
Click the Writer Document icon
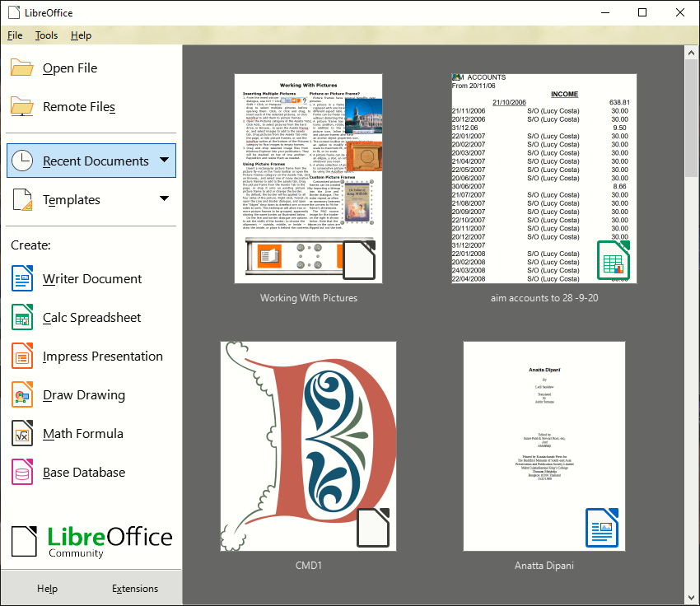coord(21,279)
